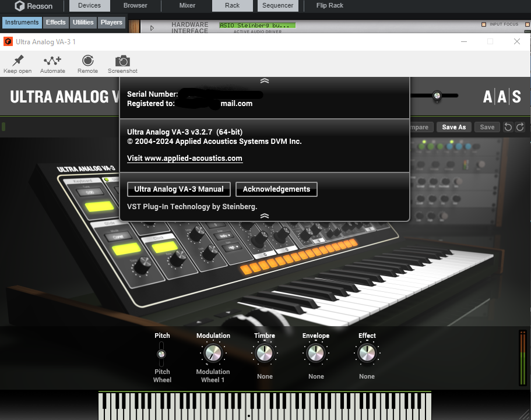Image resolution: width=531 pixels, height=420 pixels.
Task: Click the Pitch wheel slider
Action: tap(161, 354)
